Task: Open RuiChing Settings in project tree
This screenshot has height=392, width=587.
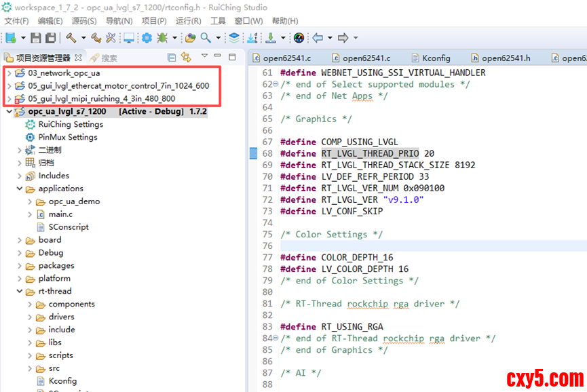Action: pos(71,125)
